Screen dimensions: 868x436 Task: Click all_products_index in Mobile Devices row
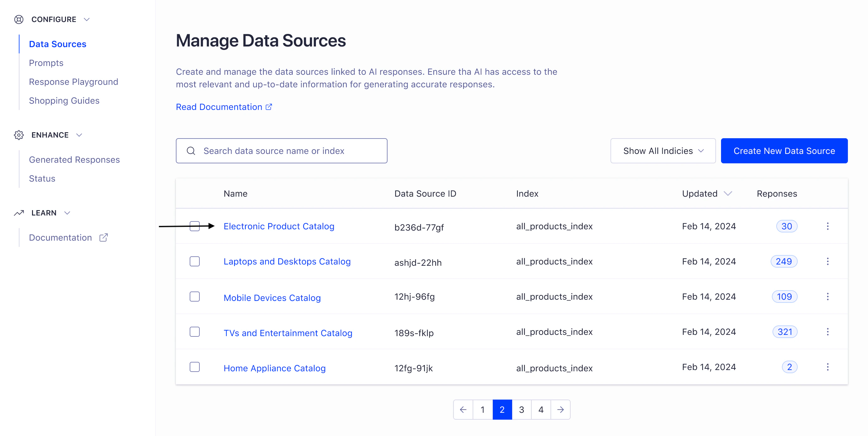(x=554, y=297)
